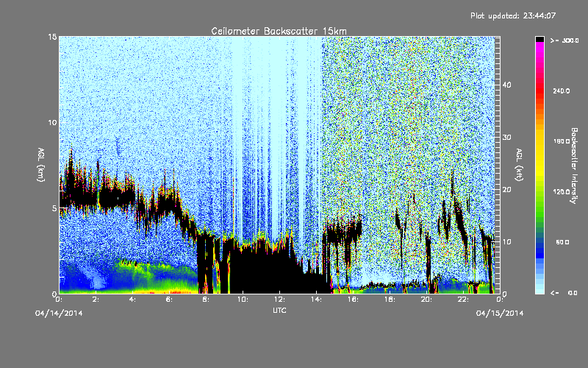
Task: Click the "10" tick on the AGL (kft) axis
Action: click(506, 241)
